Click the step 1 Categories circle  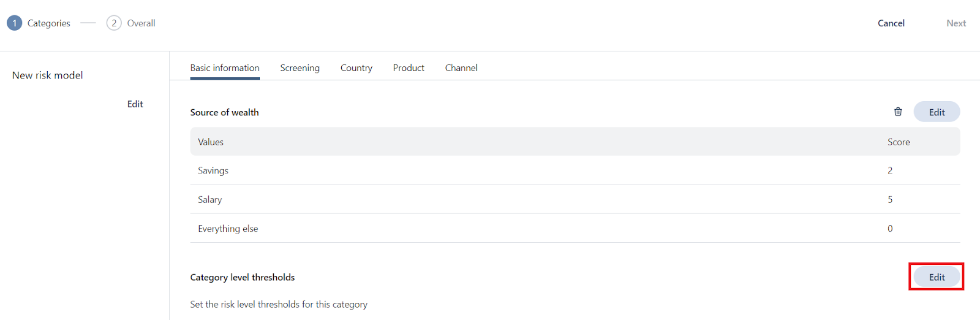(15, 23)
